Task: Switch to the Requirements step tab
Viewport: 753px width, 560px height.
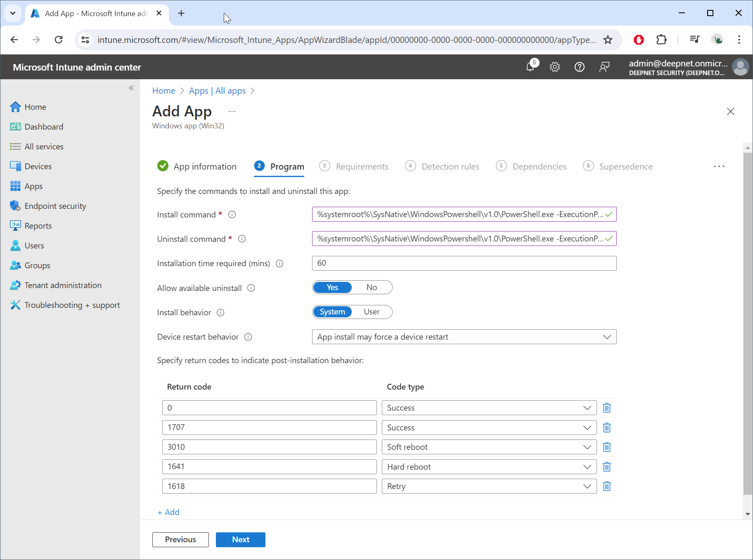Action: click(362, 167)
